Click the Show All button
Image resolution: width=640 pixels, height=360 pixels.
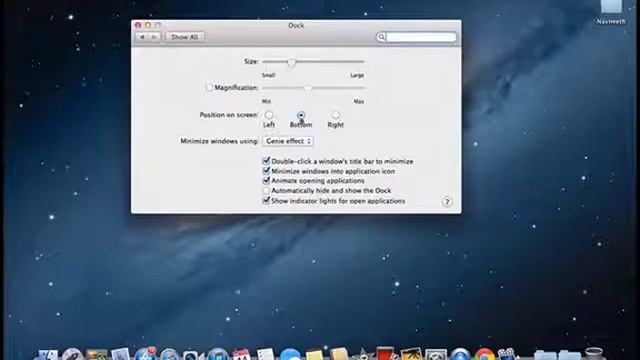[184, 37]
